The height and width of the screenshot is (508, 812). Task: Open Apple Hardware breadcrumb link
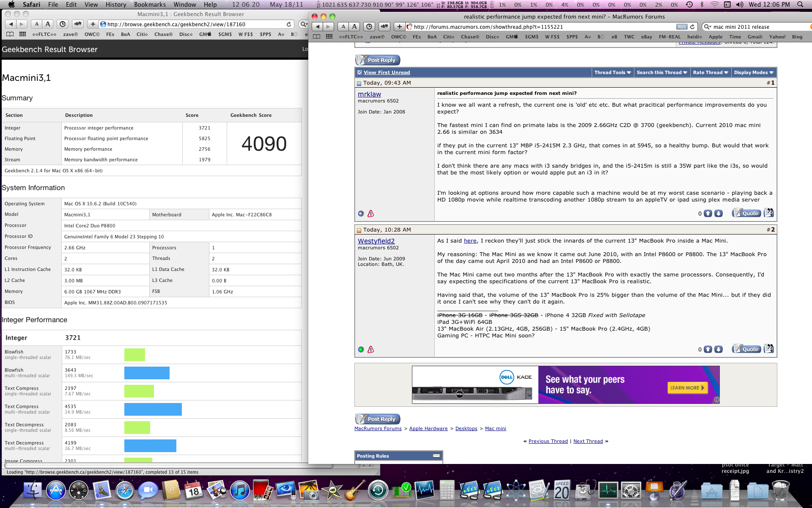pyautogui.click(x=428, y=428)
